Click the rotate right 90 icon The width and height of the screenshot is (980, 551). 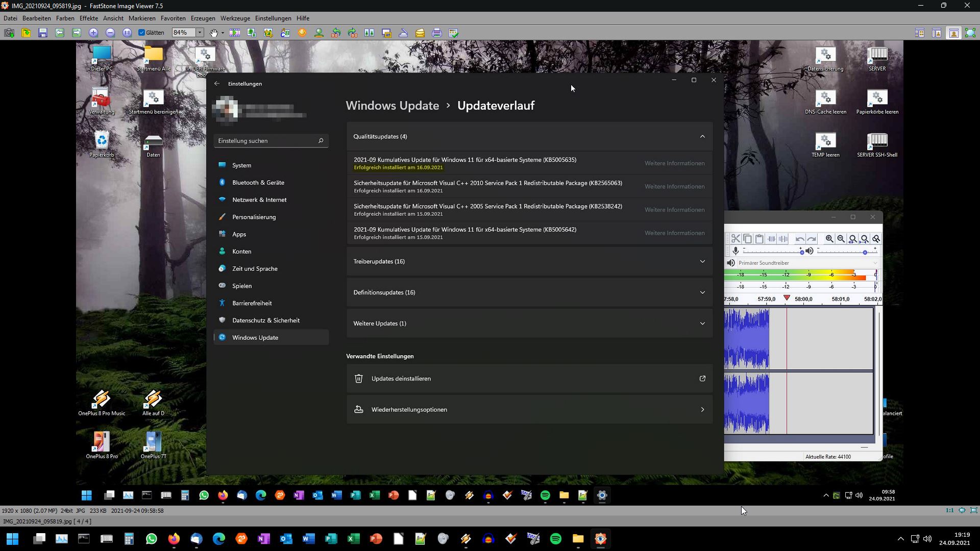[x=353, y=33]
